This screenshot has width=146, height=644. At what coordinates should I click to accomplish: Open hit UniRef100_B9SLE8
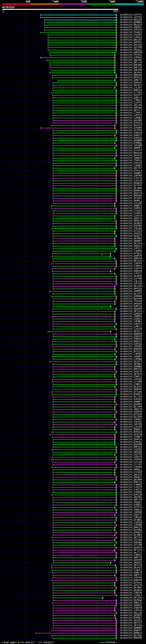[131, 20]
